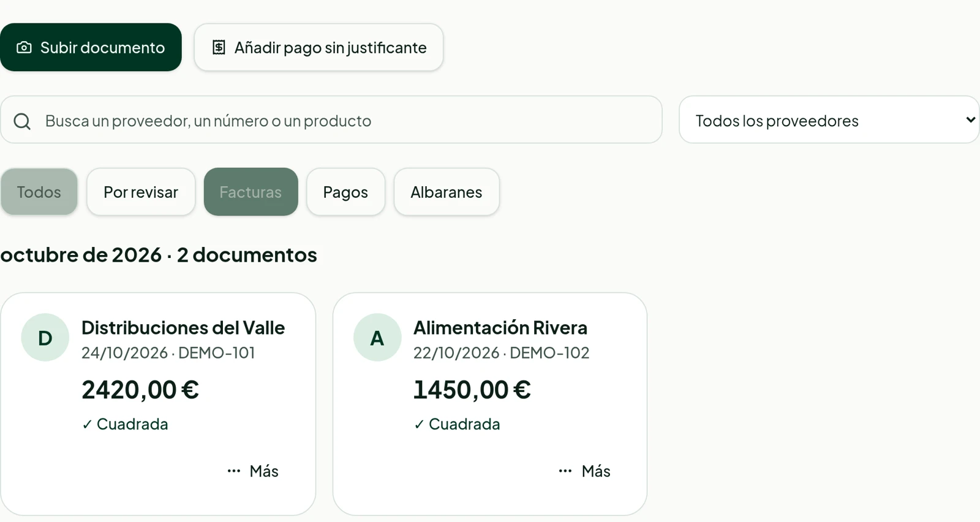
Task: Click Cuadrada status under 1450,00 €
Action: pyautogui.click(x=457, y=424)
